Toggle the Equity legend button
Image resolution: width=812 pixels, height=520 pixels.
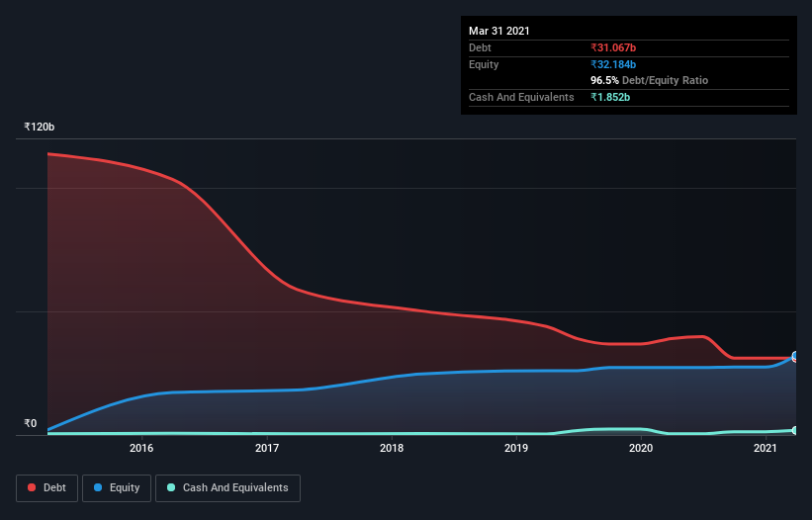click(117, 488)
